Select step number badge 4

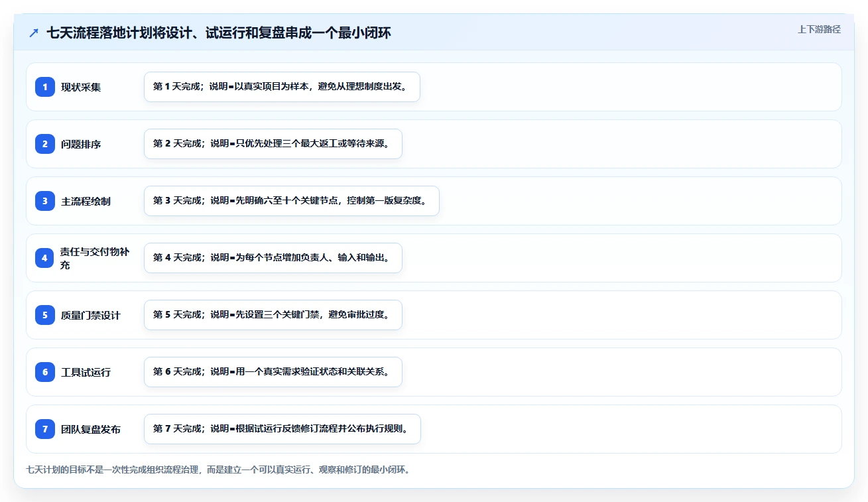[45, 258]
